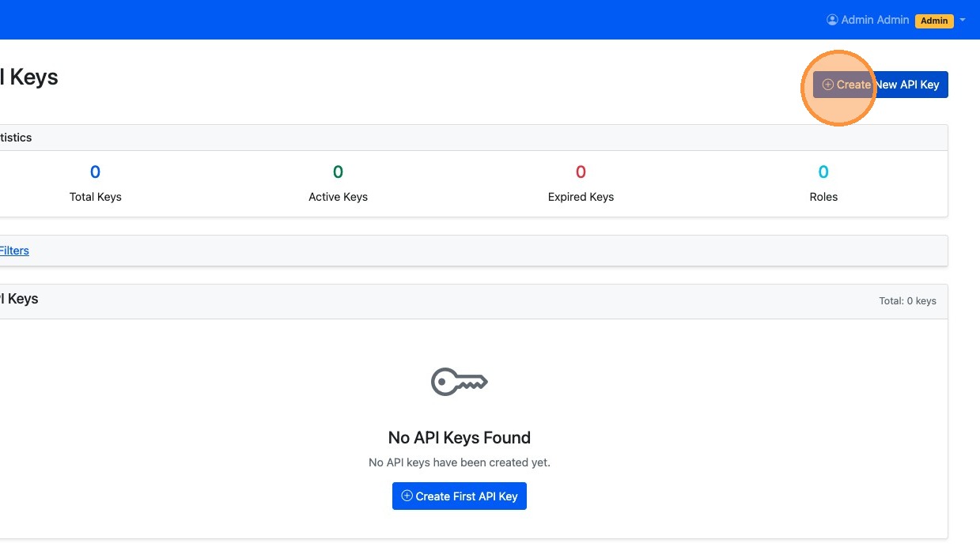Click the green zero above Active Keys

pos(338,172)
